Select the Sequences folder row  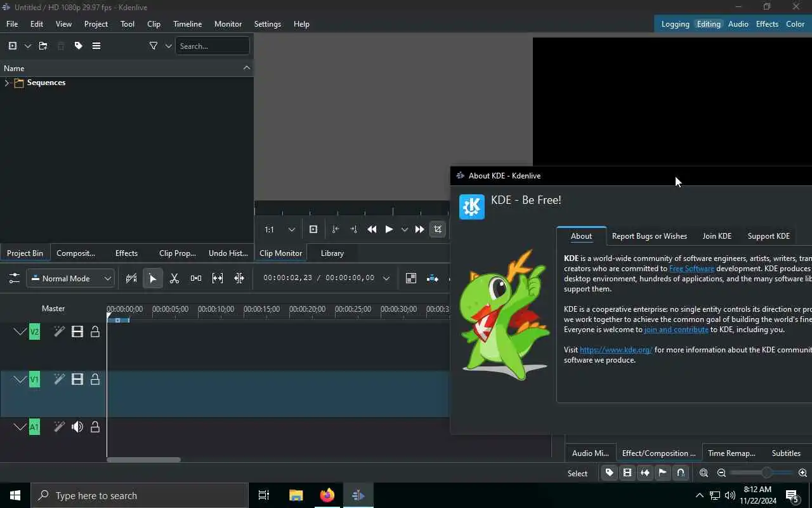[x=127, y=83]
